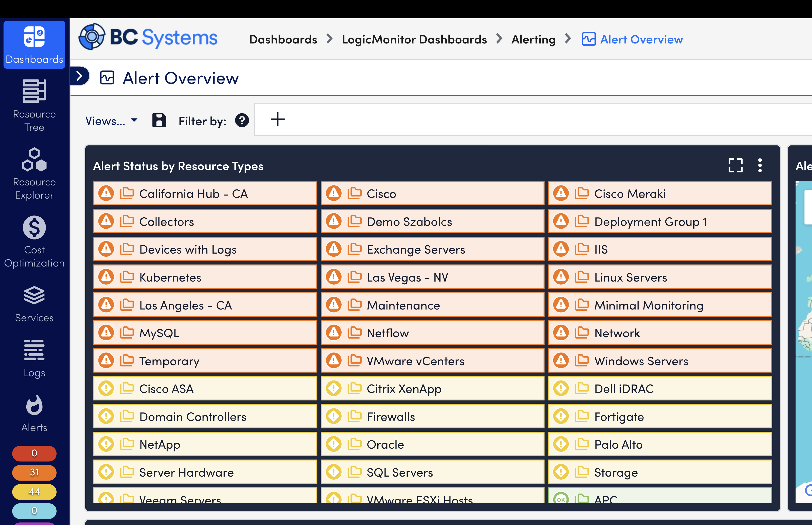Viewport: 812px width, 525px height.
Task: Open the Views dropdown
Action: click(x=111, y=121)
